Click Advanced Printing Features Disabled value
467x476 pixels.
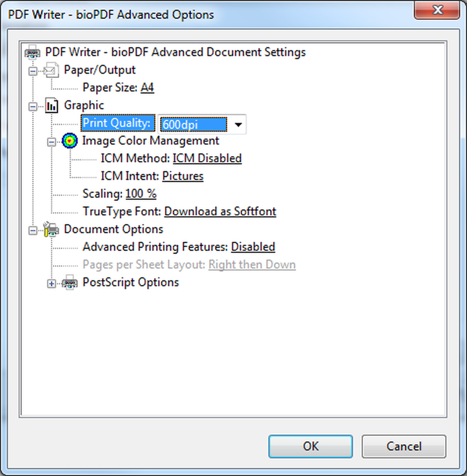(253, 247)
